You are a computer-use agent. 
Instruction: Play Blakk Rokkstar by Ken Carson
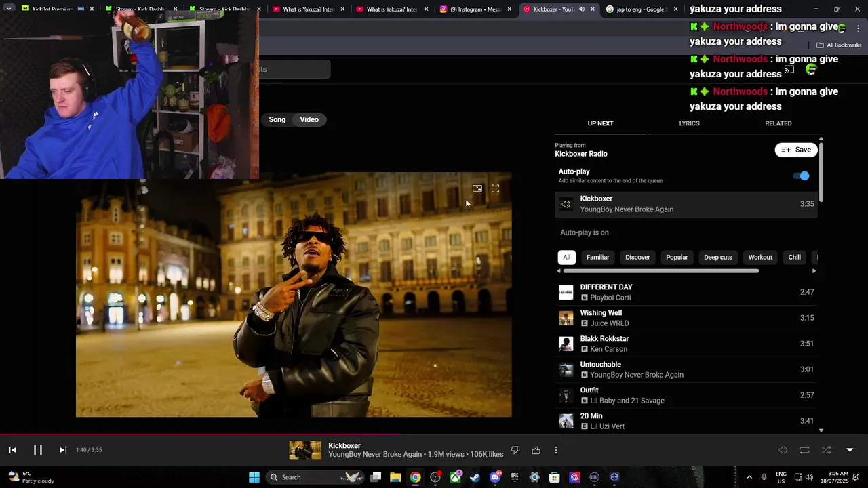coord(686,344)
